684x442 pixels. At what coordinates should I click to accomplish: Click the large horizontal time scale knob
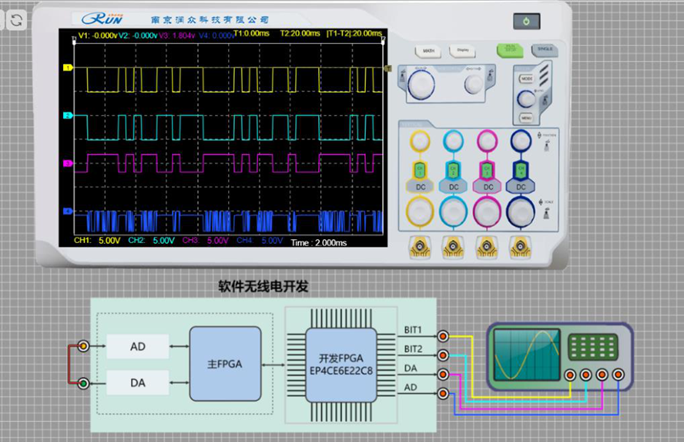(422, 84)
